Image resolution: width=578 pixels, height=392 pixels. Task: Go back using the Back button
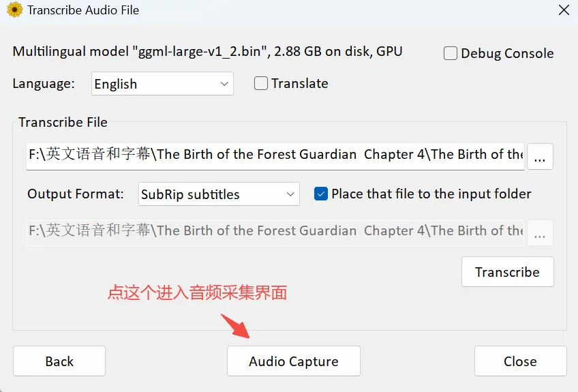click(x=59, y=361)
